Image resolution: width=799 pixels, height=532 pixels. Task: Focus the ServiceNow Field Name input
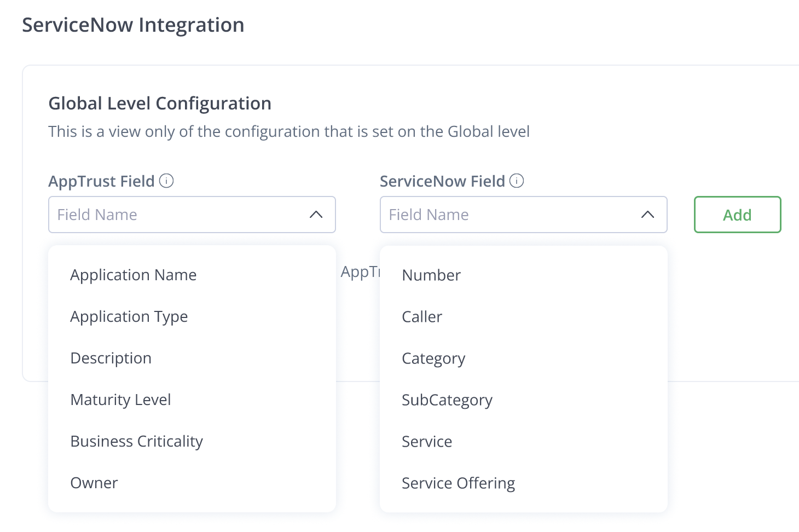click(x=507, y=215)
